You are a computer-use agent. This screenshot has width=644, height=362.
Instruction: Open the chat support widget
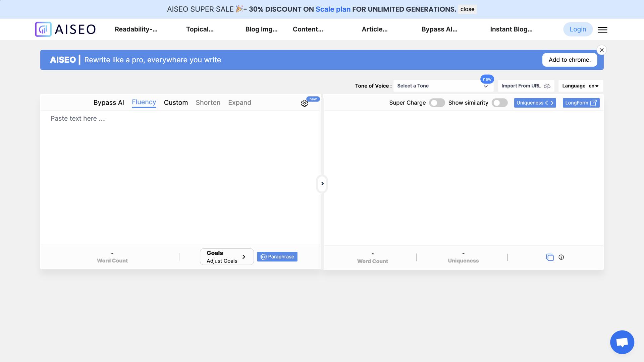click(622, 342)
